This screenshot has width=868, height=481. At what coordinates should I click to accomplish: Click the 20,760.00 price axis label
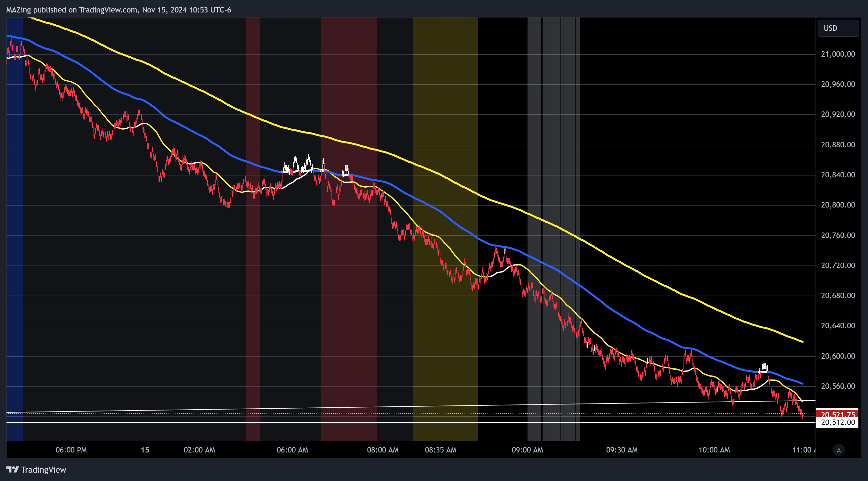click(x=838, y=235)
